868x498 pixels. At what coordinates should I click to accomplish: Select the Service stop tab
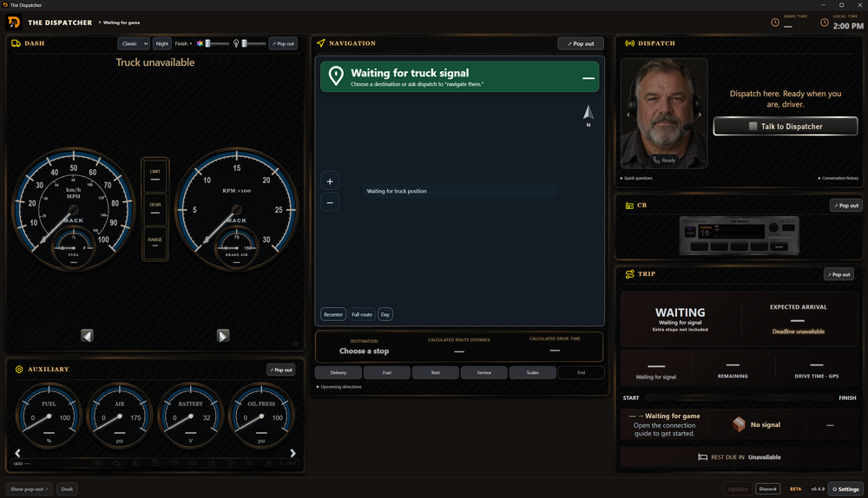(483, 372)
